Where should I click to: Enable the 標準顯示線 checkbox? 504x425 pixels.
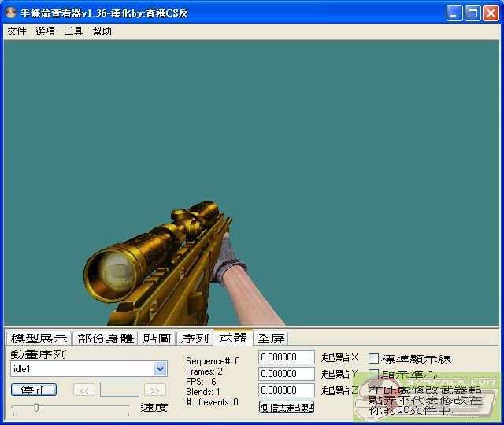[374, 359]
